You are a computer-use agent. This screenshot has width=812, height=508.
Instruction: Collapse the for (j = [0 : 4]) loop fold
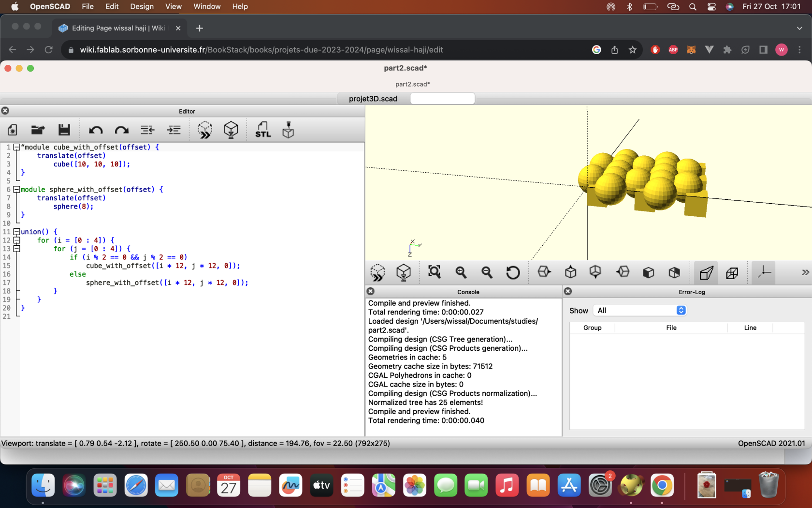tap(17, 249)
